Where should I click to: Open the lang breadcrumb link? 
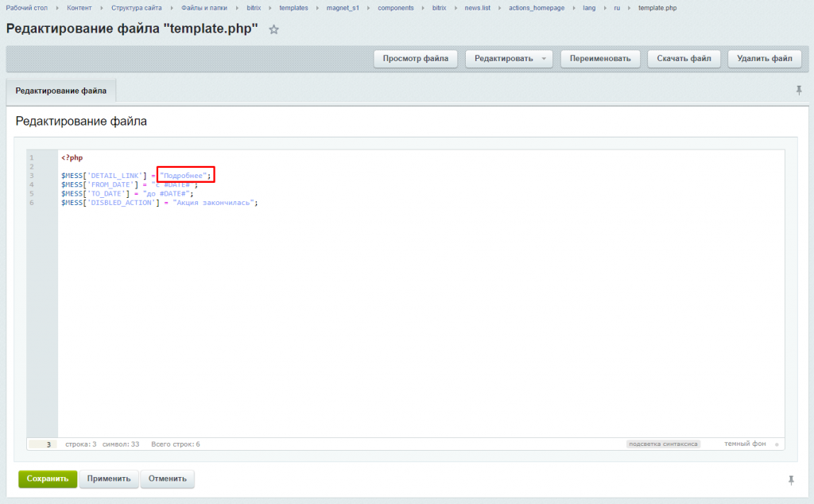pos(589,8)
